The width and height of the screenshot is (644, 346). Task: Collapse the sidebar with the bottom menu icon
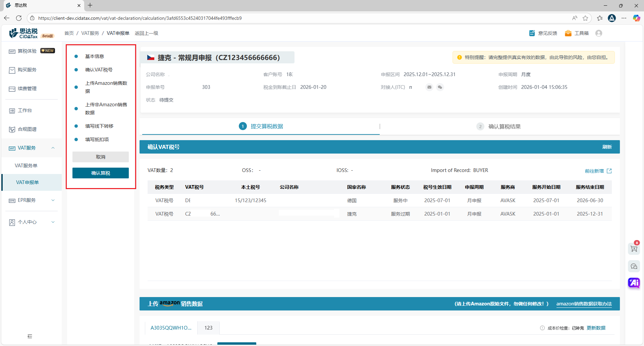pos(30,336)
